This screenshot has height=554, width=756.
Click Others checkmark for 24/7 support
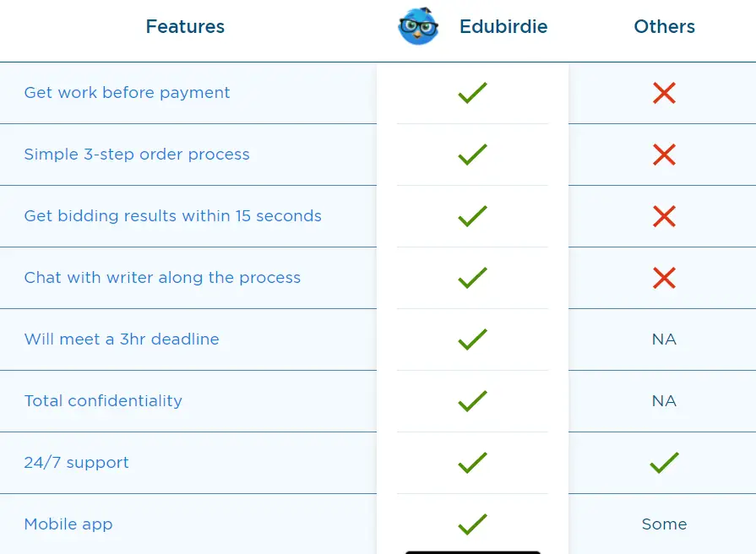tap(665, 463)
